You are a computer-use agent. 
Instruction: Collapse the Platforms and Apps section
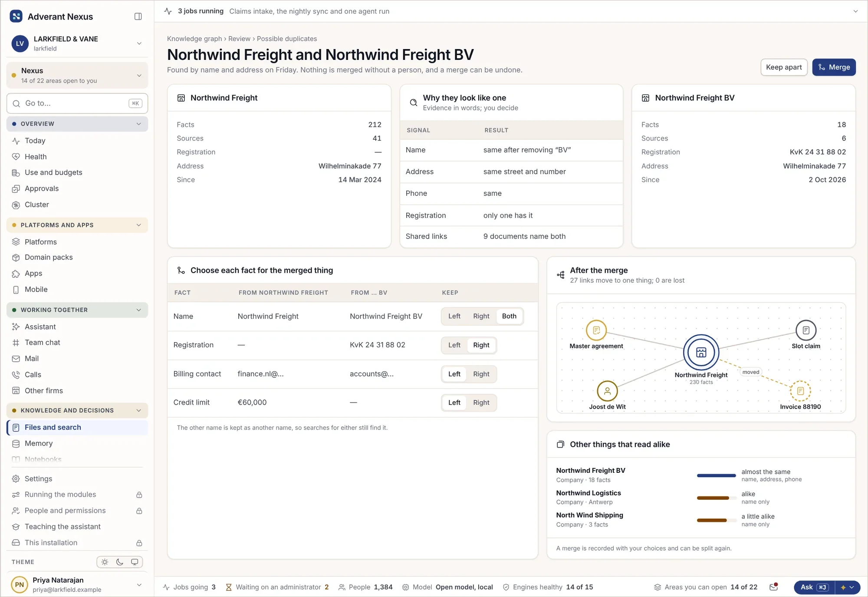(77, 225)
